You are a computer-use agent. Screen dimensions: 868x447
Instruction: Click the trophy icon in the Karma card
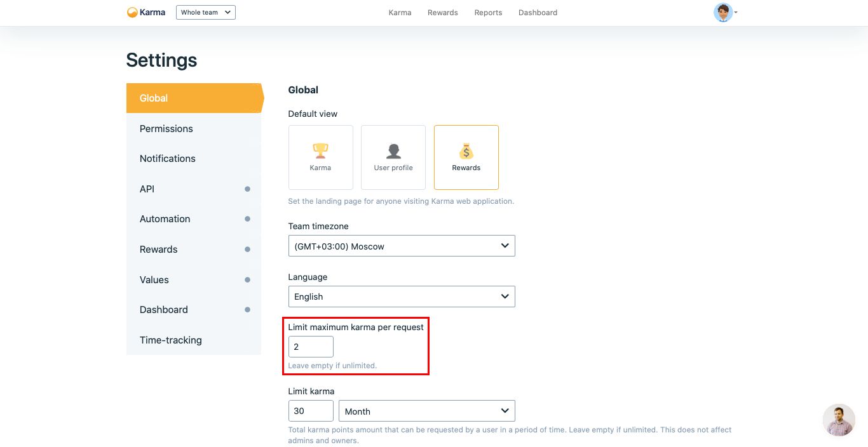[x=320, y=151]
